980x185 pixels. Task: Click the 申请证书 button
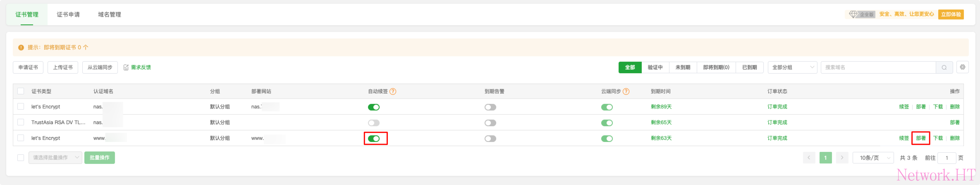(28, 67)
